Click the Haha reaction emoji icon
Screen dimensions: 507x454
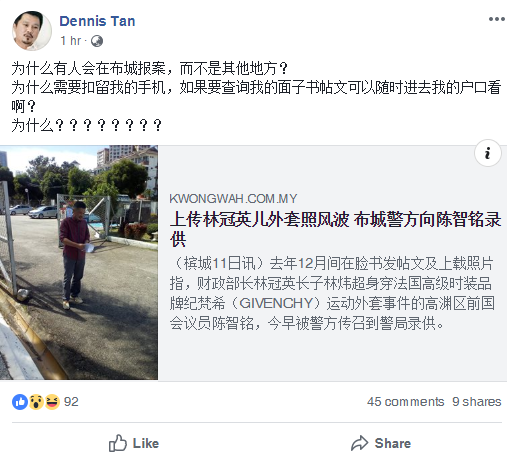(52, 402)
